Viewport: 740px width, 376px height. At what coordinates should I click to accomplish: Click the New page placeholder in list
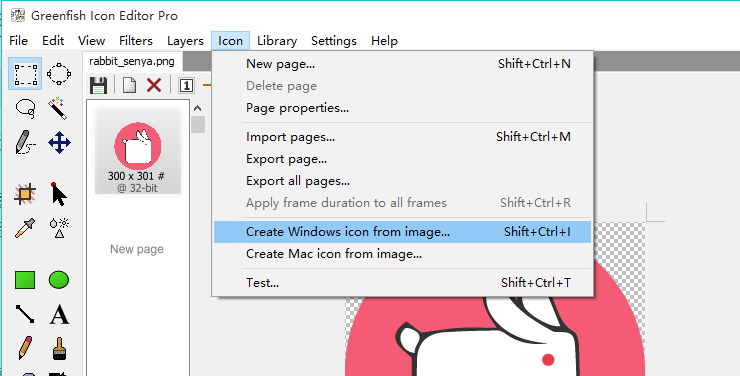(x=137, y=249)
